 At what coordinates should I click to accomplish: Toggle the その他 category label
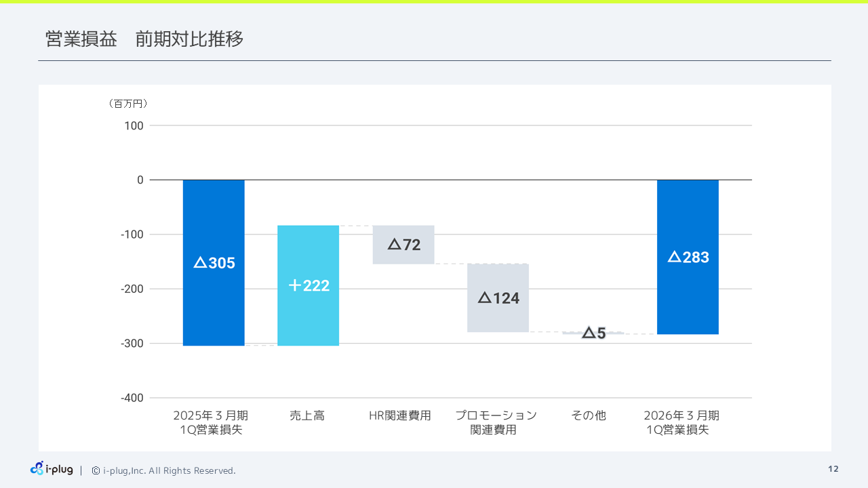(x=589, y=415)
